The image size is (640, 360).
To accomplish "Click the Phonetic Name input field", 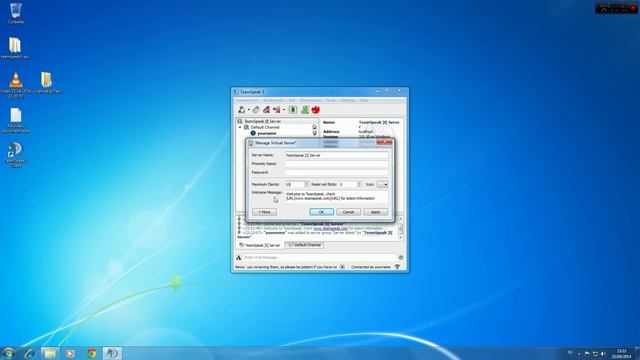I will click(336, 164).
